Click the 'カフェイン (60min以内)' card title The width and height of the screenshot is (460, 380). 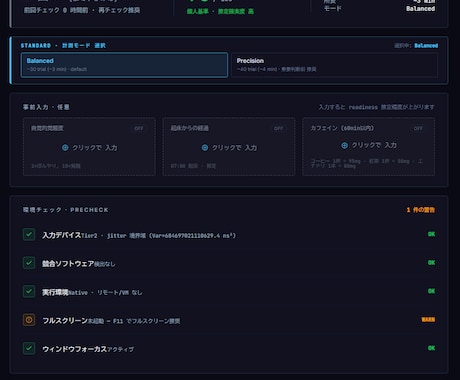342,128
